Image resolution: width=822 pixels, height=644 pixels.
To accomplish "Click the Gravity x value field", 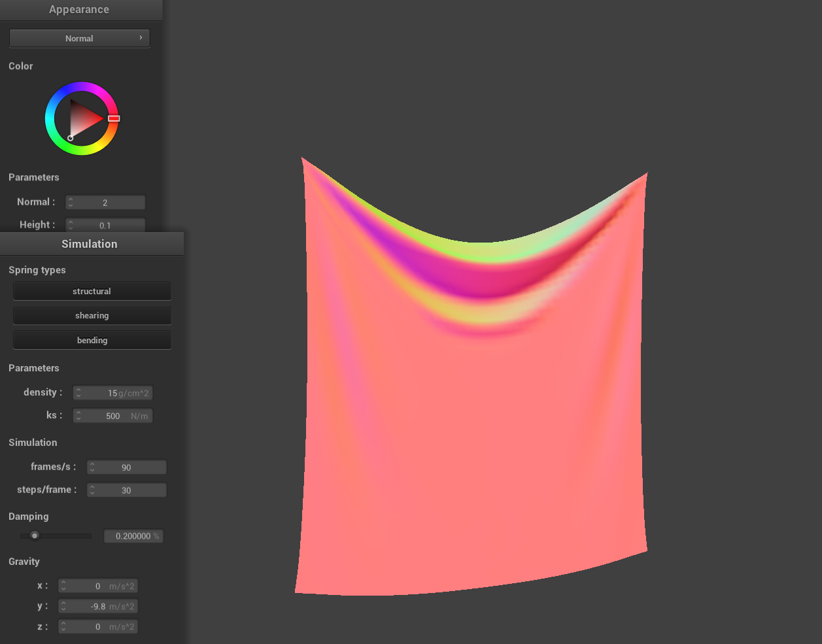I will point(98,586).
